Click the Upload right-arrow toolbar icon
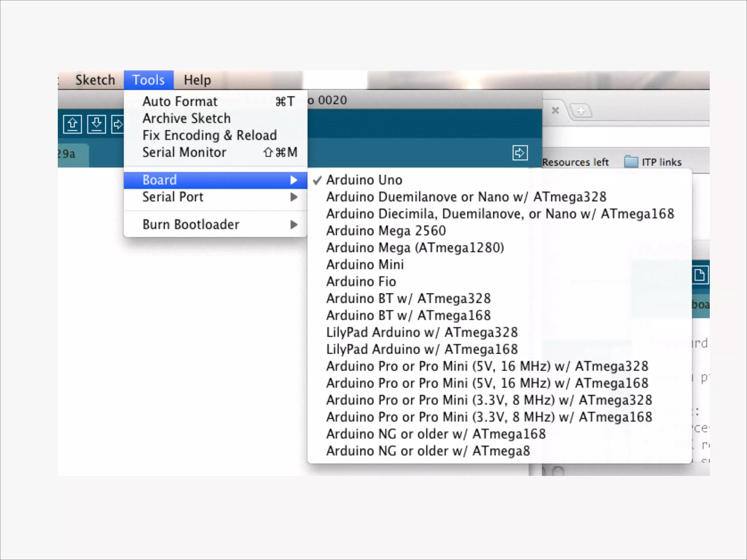 [x=118, y=124]
